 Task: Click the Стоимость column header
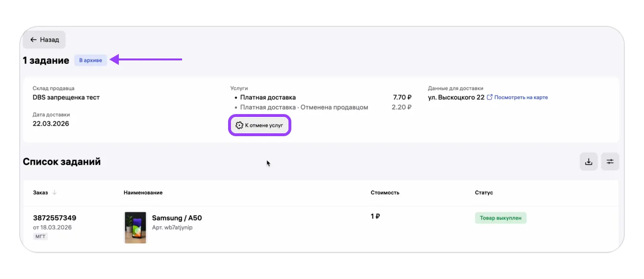(x=385, y=193)
